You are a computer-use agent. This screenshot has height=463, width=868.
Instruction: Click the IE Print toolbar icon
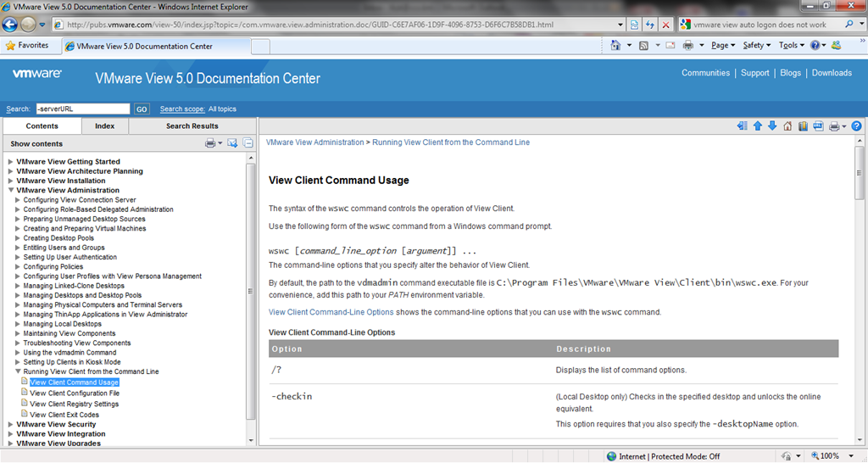tap(687, 46)
